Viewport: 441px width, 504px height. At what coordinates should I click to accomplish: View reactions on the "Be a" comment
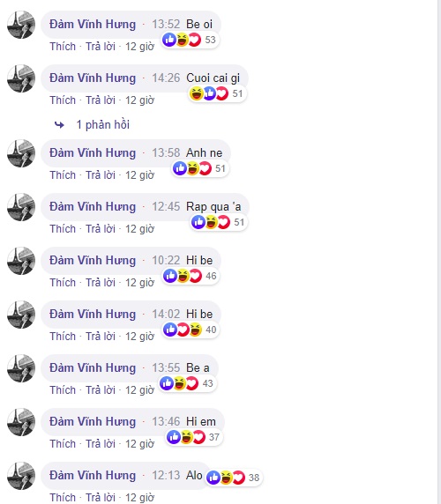[x=187, y=383]
